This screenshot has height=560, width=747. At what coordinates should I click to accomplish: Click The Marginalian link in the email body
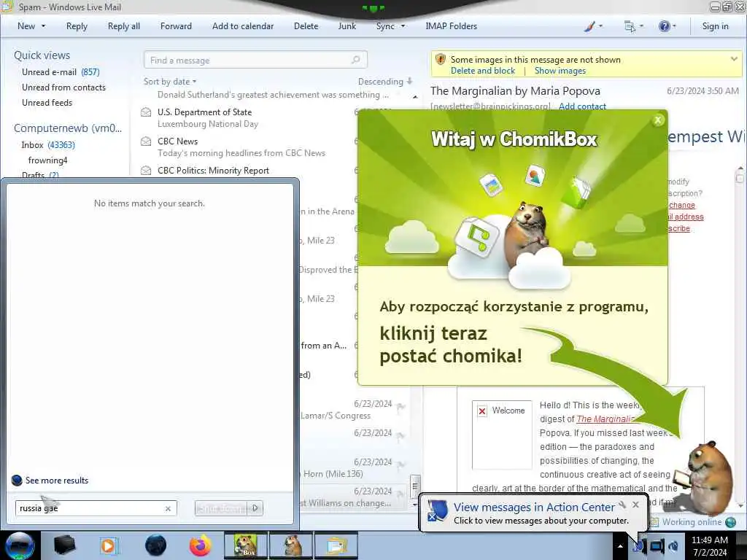click(606, 419)
